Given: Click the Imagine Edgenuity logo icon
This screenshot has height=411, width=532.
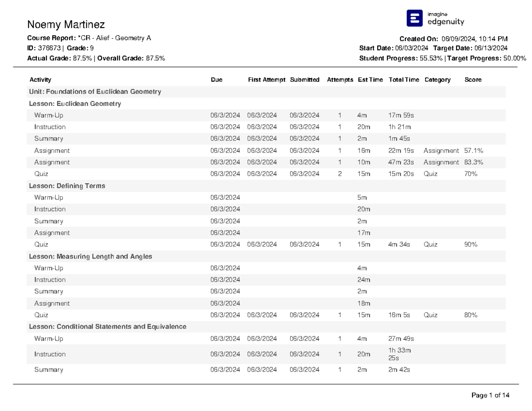Looking at the screenshot, I should point(415,18).
